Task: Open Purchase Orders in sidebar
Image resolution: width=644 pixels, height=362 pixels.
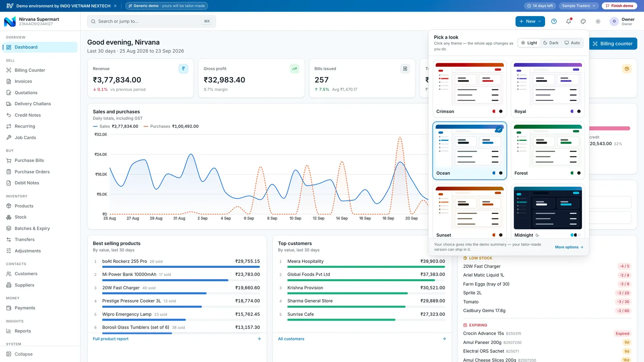Action: point(40,172)
